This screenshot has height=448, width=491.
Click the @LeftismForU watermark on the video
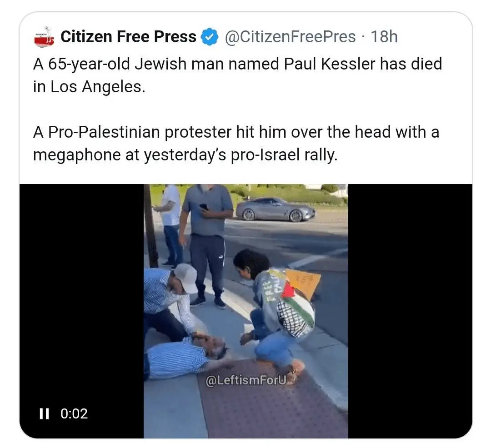(246, 380)
